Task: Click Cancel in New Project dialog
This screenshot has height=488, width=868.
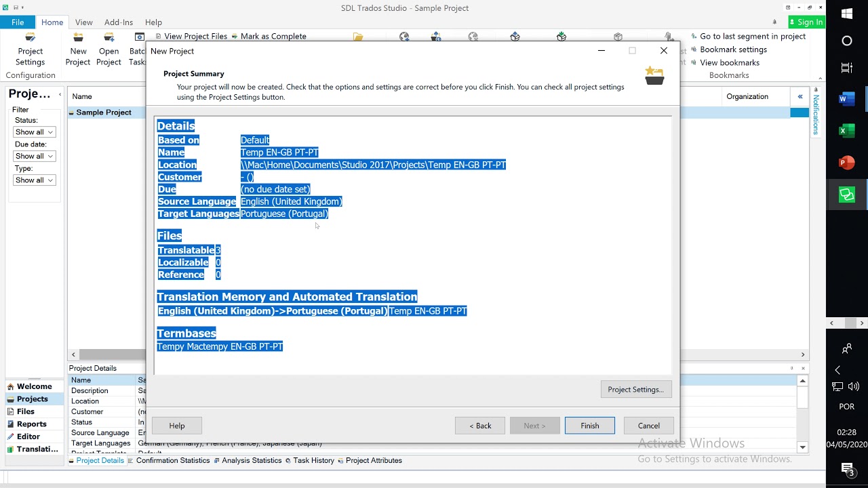Action: pos(649,426)
